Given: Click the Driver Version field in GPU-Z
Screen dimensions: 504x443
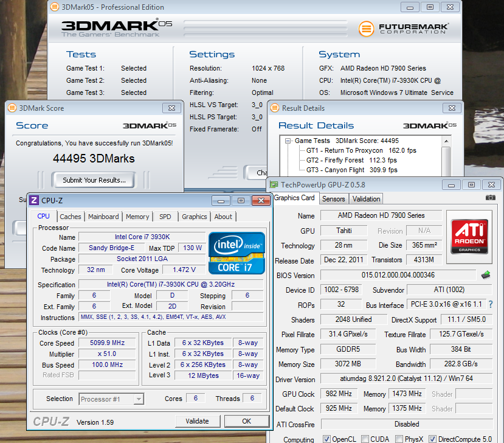Looking at the screenshot, I should coord(406,378).
